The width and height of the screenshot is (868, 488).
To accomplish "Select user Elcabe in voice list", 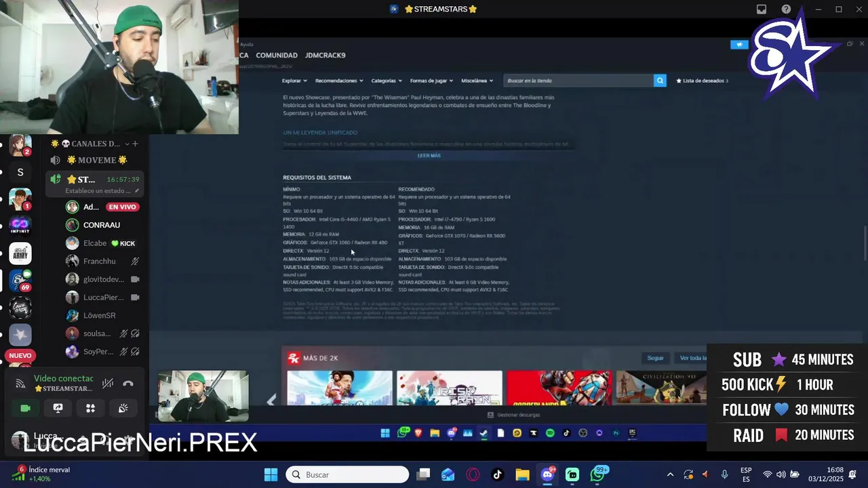I will point(95,243).
